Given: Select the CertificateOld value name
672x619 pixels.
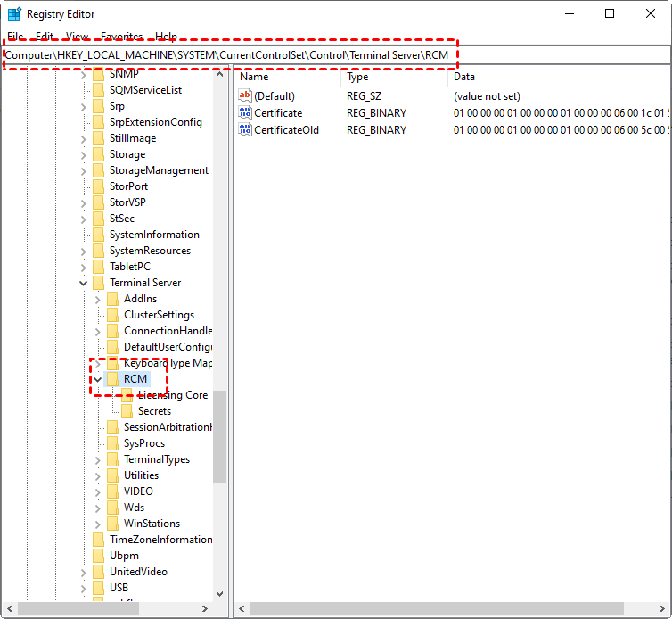Looking at the screenshot, I should (286, 130).
